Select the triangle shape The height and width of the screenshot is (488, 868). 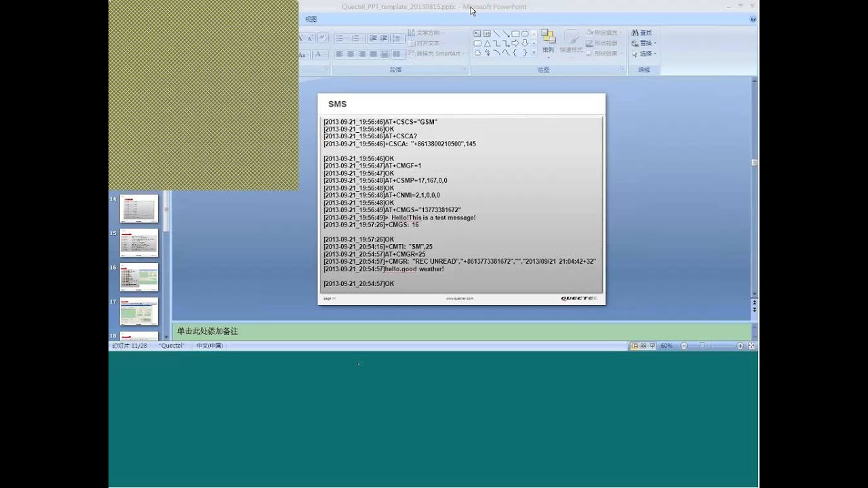coord(487,43)
